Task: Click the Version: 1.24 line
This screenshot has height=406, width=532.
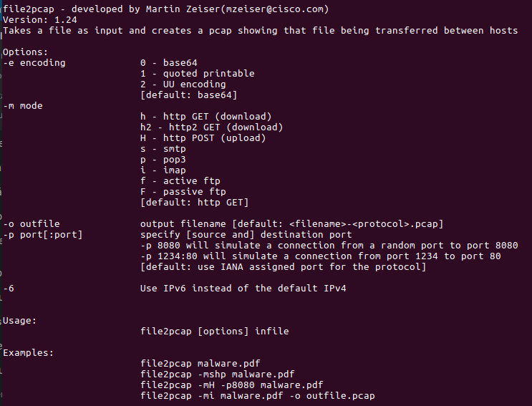Action: (40, 20)
